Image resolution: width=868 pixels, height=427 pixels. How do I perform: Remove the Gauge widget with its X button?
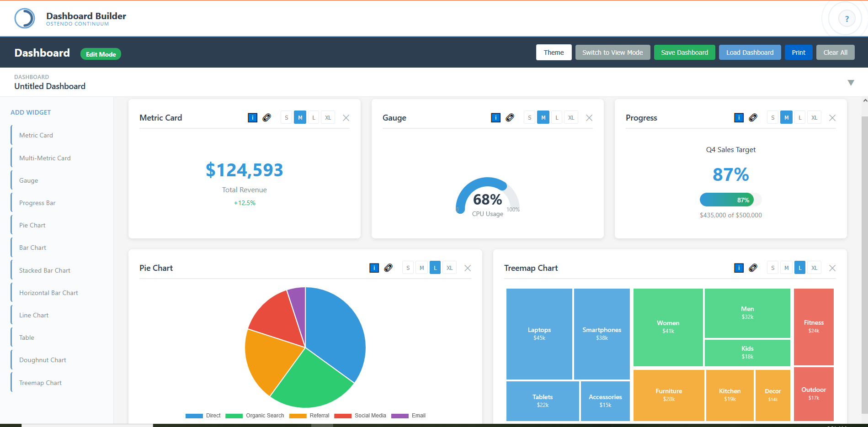pyautogui.click(x=589, y=117)
